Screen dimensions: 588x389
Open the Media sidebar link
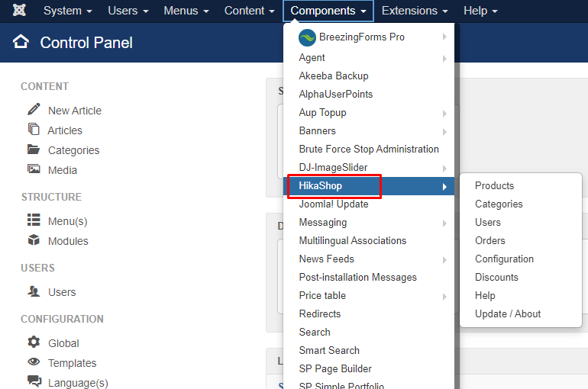pos(63,170)
